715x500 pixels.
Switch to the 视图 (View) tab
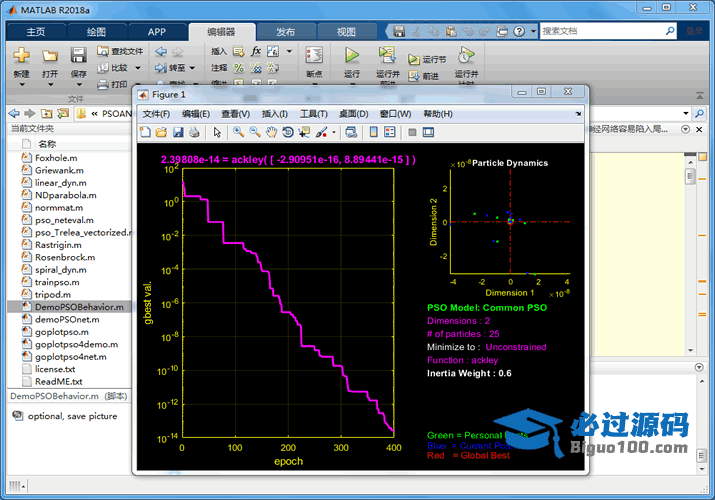tap(346, 32)
